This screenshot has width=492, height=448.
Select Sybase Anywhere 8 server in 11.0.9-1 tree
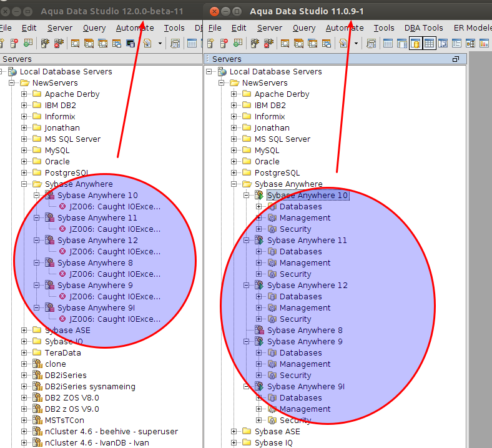tap(305, 331)
